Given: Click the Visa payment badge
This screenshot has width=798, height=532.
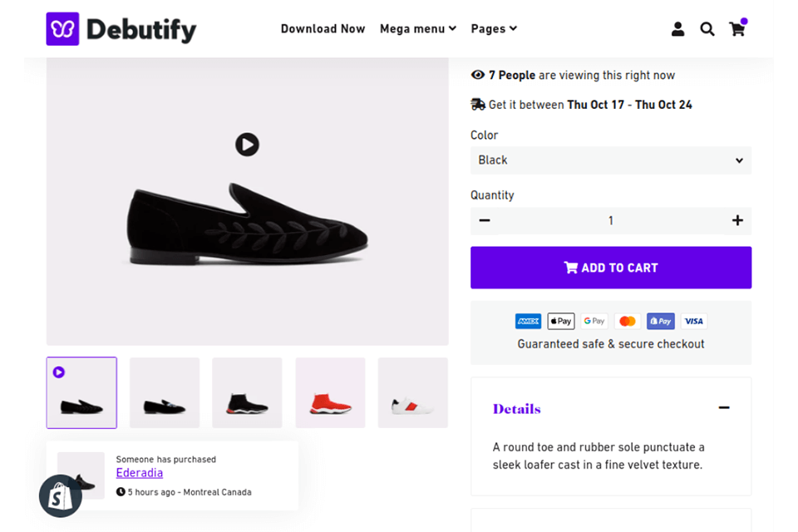Looking at the screenshot, I should 693,321.
